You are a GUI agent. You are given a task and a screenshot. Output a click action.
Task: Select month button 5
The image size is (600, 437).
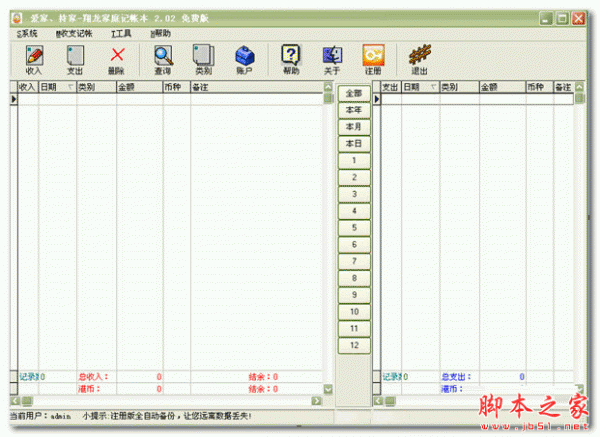coord(354,228)
